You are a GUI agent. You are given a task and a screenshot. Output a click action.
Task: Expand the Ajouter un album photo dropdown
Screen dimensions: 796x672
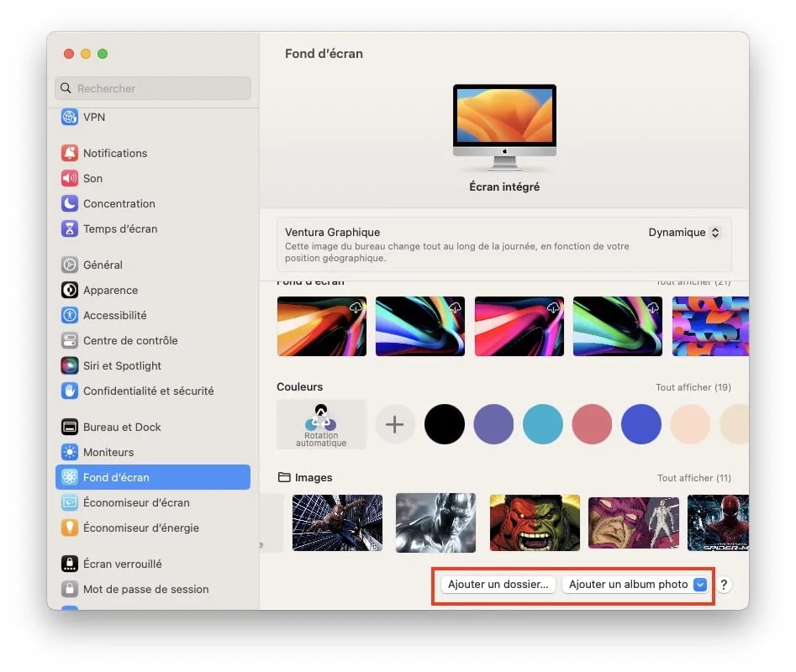tap(699, 585)
